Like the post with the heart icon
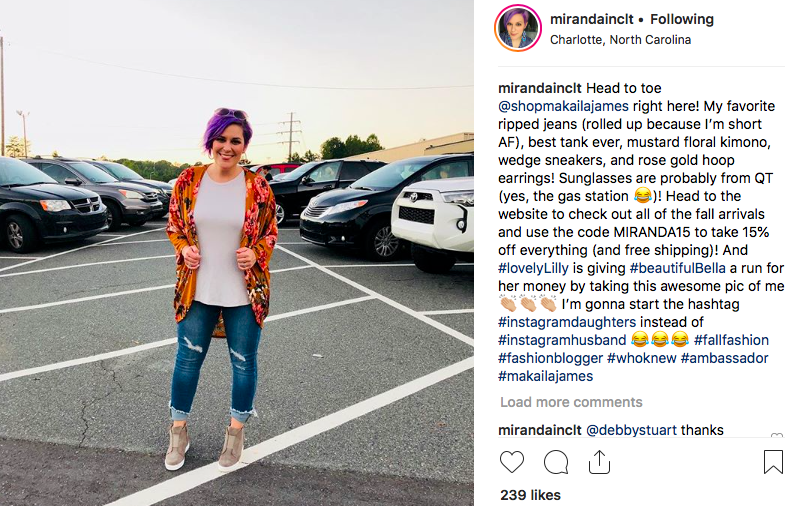 512,461
